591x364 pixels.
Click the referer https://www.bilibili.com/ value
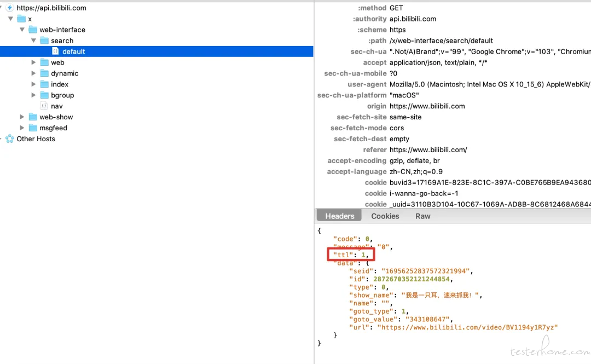pyautogui.click(x=428, y=150)
